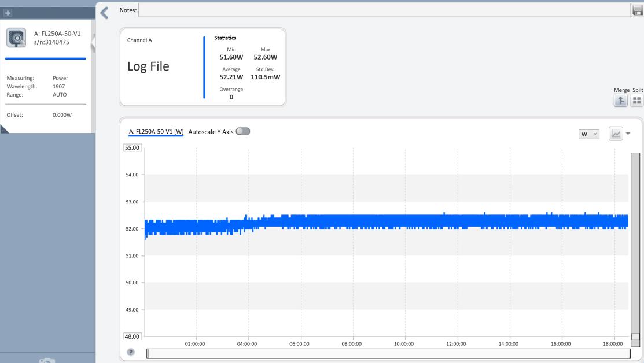This screenshot has height=363, width=644.
Task: Click the help question mark icon
Action: tap(131, 352)
